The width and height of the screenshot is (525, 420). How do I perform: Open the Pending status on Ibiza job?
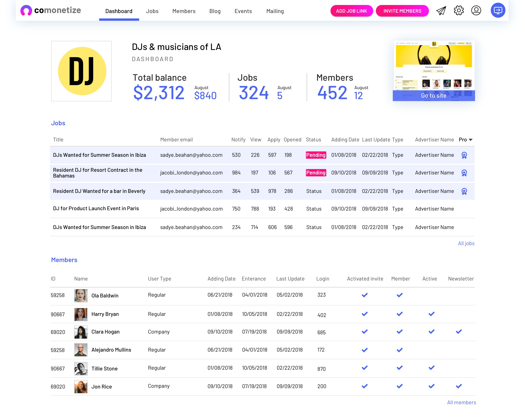[316, 155]
